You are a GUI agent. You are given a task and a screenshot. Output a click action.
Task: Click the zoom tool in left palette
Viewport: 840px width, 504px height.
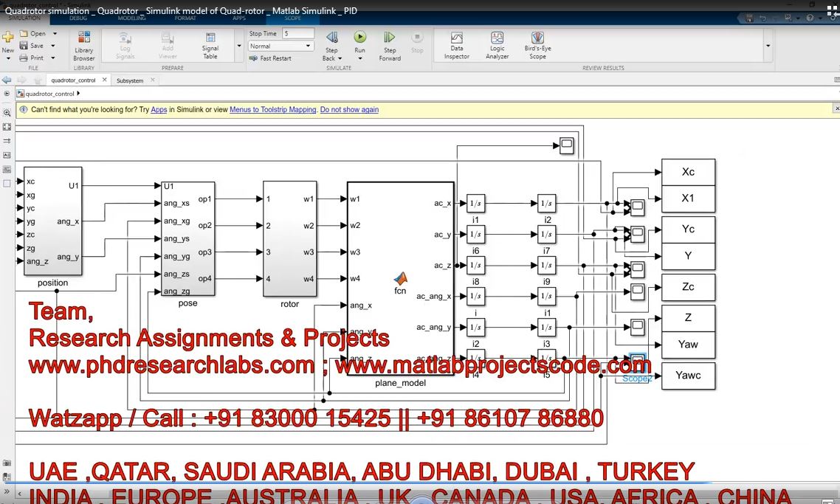point(7,113)
